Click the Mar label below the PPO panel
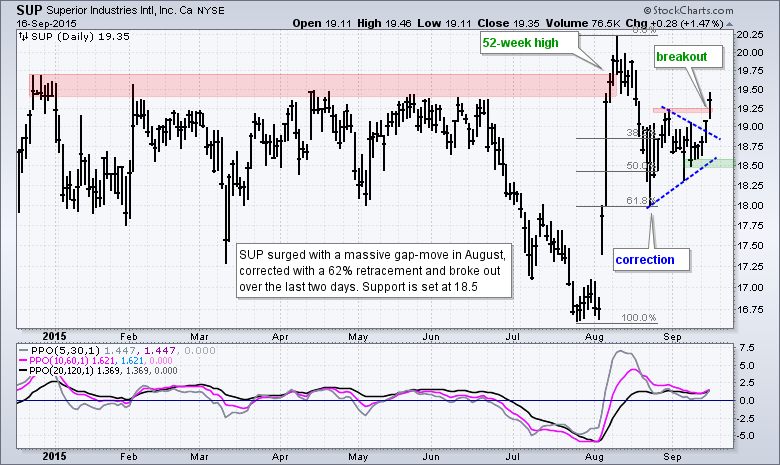780x465 pixels. 199,457
